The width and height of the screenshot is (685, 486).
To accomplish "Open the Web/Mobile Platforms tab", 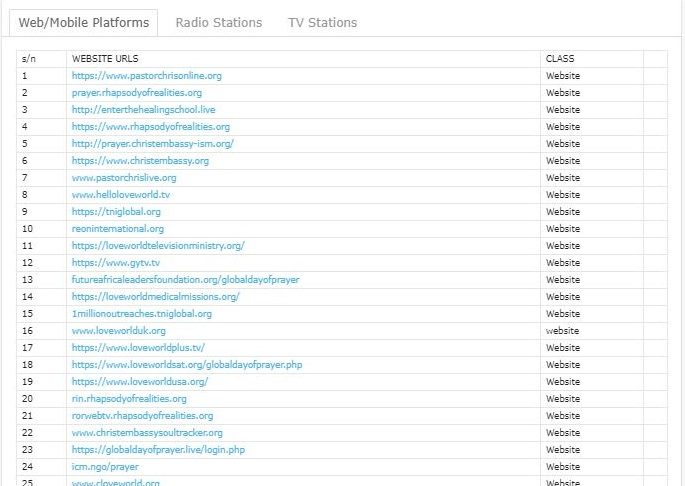I will [84, 22].
